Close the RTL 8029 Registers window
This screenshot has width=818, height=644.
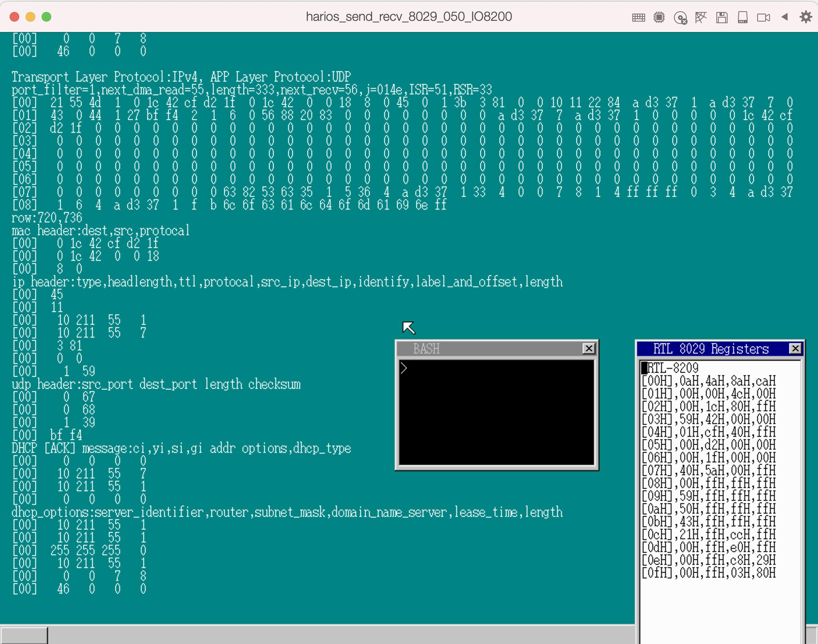click(795, 349)
